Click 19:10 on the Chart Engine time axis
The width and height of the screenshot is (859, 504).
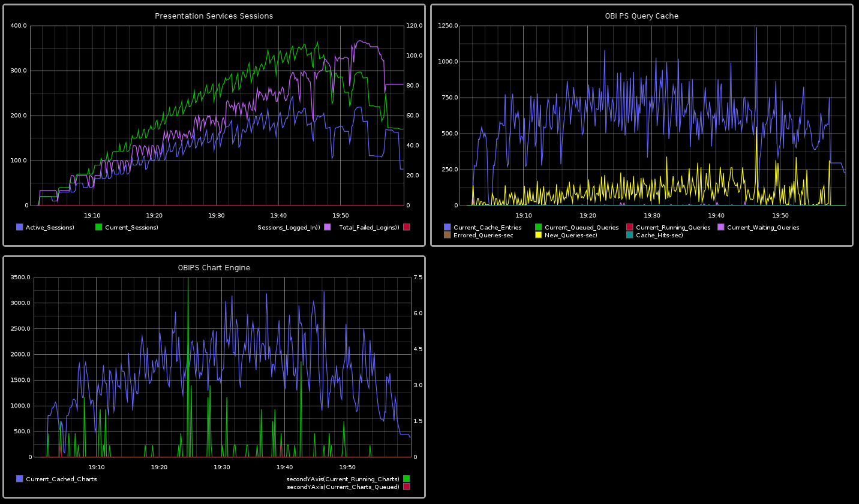click(97, 467)
